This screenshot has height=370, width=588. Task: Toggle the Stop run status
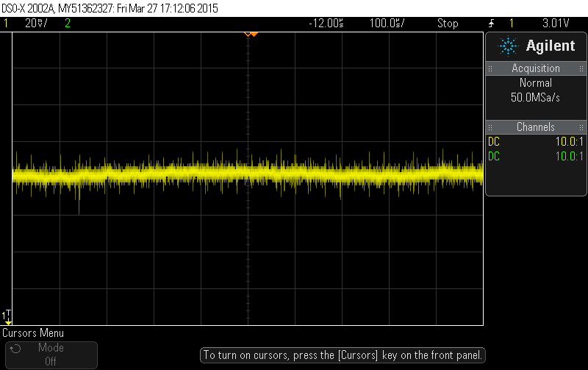coord(448,24)
